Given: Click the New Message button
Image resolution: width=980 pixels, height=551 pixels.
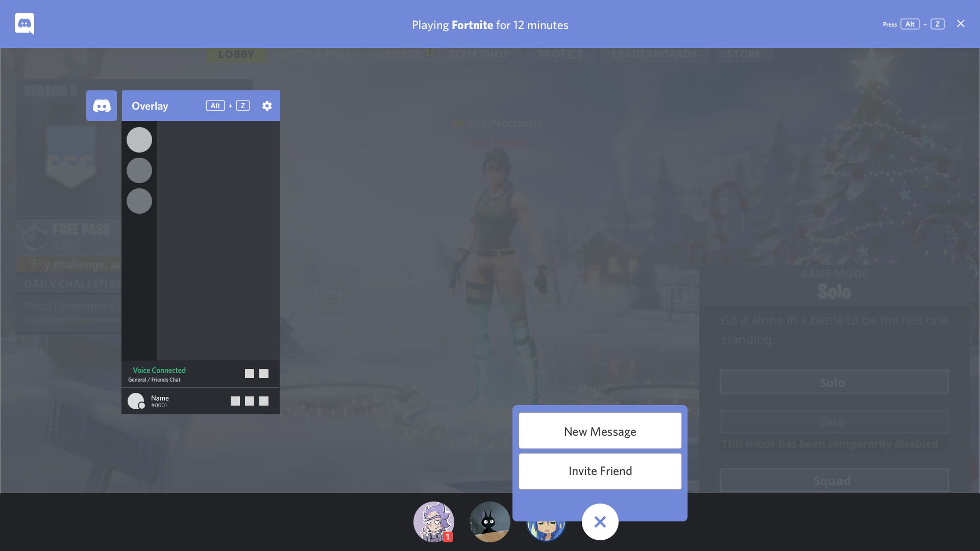Looking at the screenshot, I should 600,431.
